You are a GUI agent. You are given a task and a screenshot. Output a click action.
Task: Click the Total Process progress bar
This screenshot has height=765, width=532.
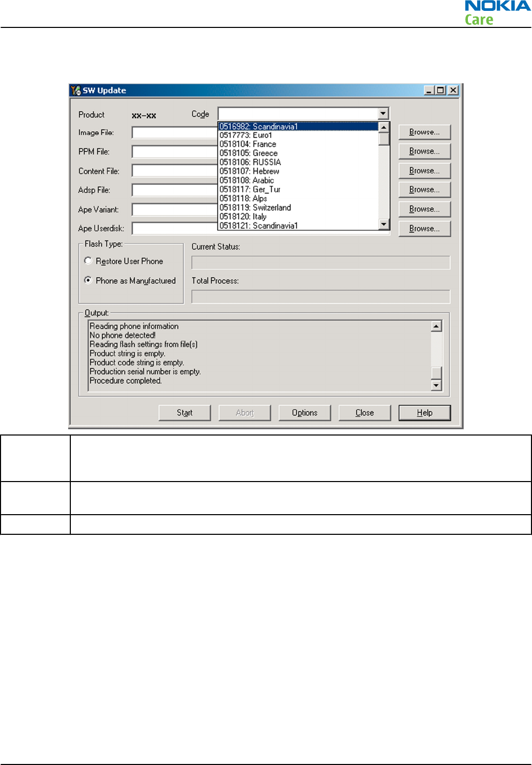click(321, 297)
